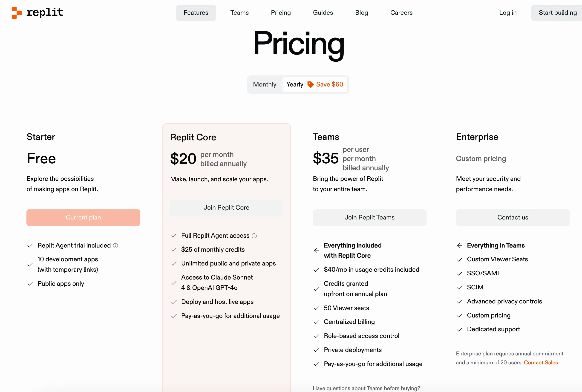Click the checkmark beside SSO/SAML
The image size is (582, 392).
coord(459,273)
